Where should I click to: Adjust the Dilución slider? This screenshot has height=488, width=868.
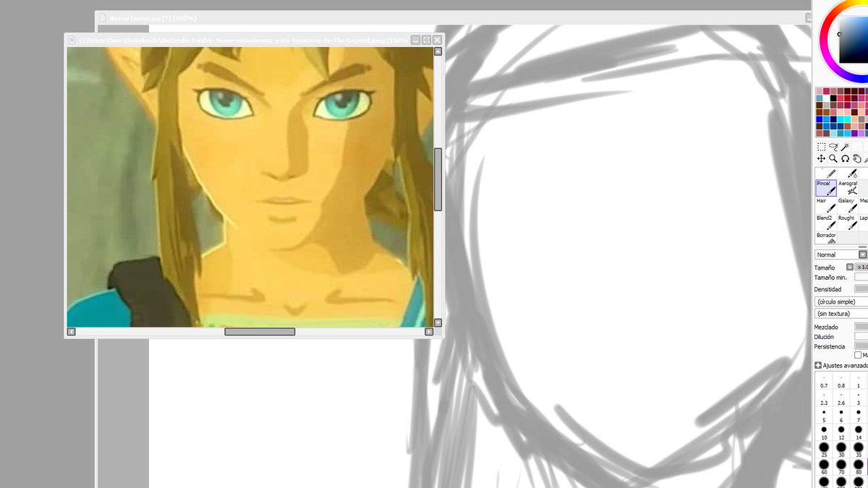(861, 337)
